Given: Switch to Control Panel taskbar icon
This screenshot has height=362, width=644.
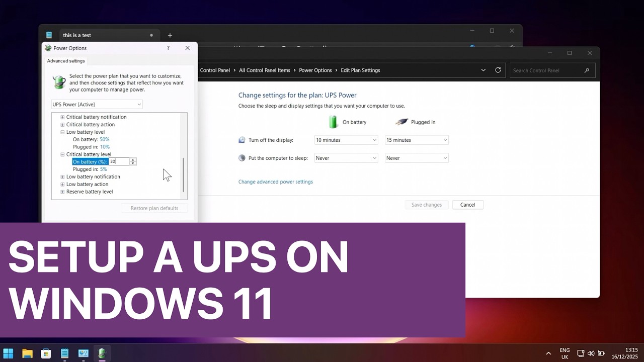Looking at the screenshot, I should (83, 353).
